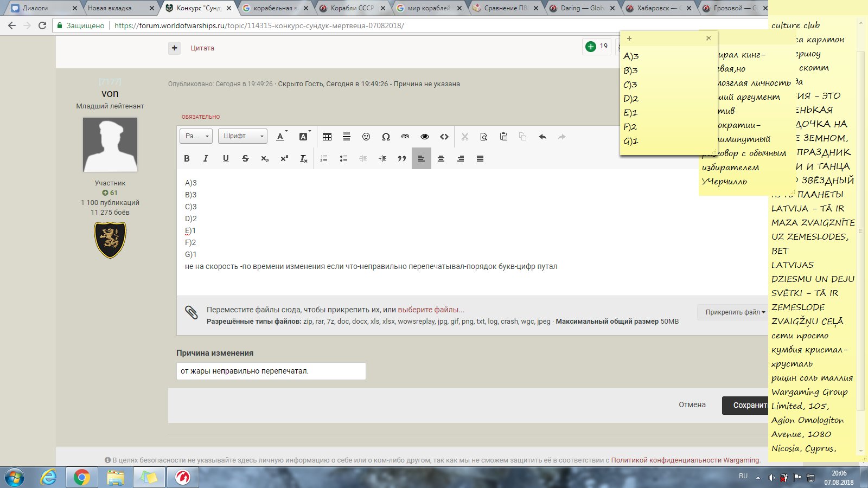Click the clan emblem badge

click(x=110, y=240)
